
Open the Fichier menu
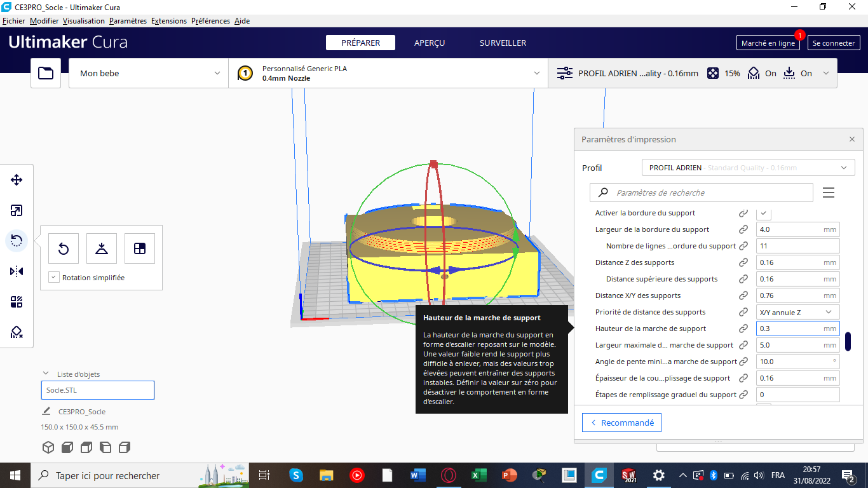(14, 21)
